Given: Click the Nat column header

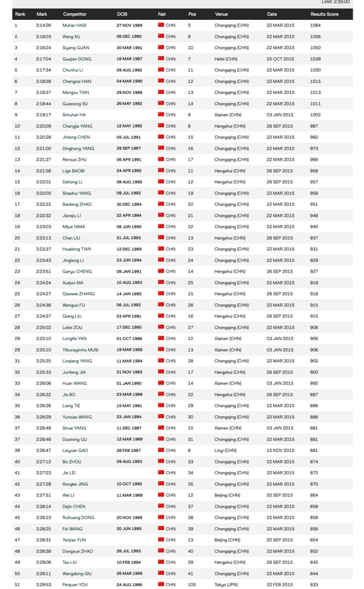Looking at the screenshot, I should pos(162,14).
